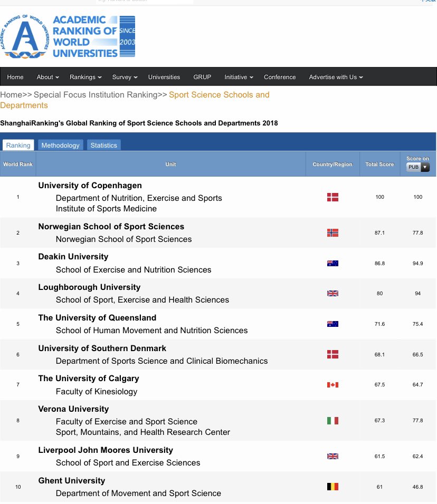
Task: Go to Home in navigation bar
Action: [15, 77]
